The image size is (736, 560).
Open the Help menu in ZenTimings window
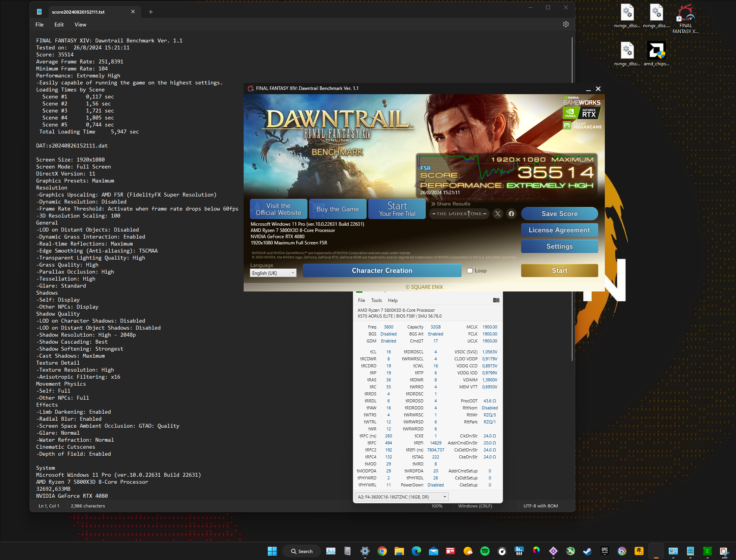393,300
